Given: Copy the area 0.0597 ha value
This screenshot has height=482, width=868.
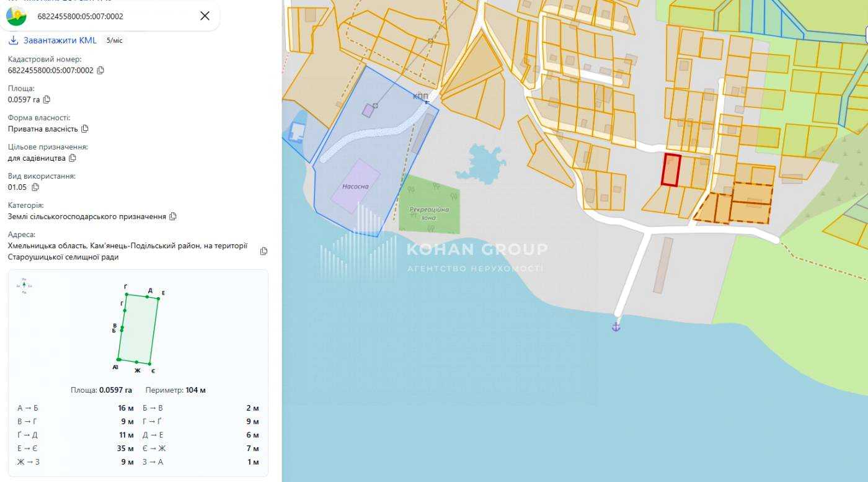Looking at the screenshot, I should pyautogui.click(x=46, y=99).
